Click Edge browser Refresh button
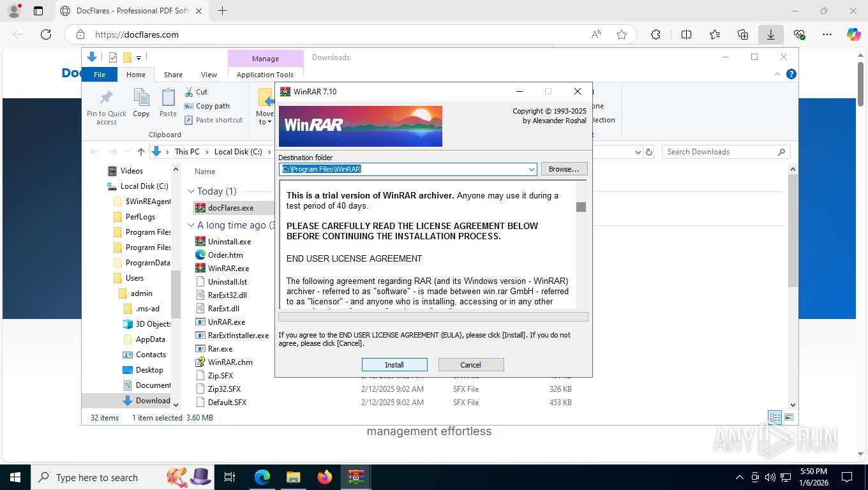Screen dimensions: 868x490 coord(46,34)
